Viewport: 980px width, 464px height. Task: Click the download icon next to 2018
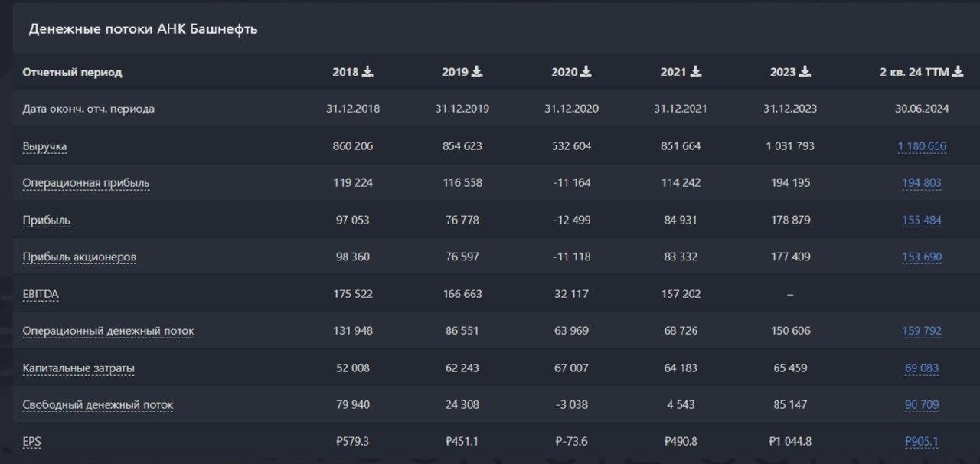click(x=367, y=71)
